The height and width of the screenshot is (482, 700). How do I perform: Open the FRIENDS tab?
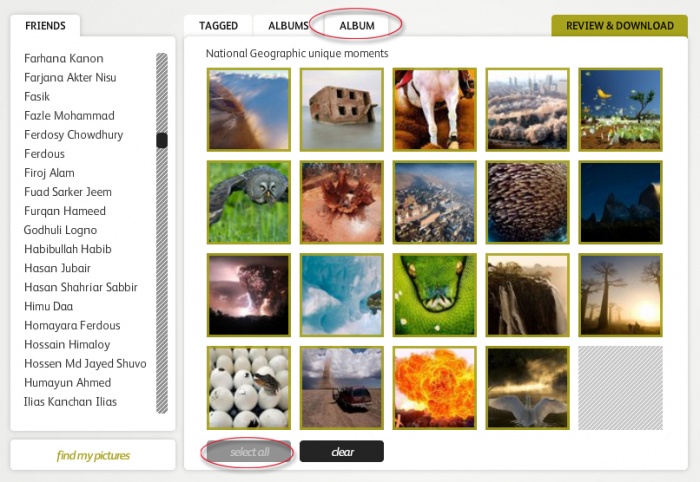tap(45, 25)
